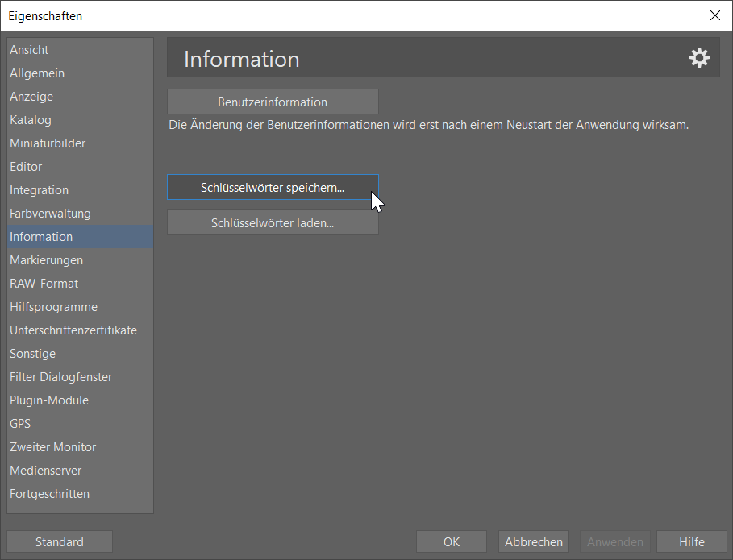Choose Unterschriftenzertifikate from the list
733x560 pixels.
pyautogui.click(x=73, y=330)
